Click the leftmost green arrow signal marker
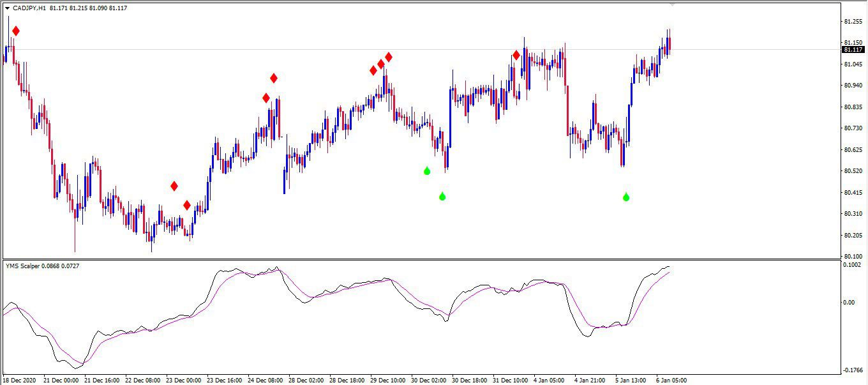This screenshot has width=868, height=385. [427, 170]
